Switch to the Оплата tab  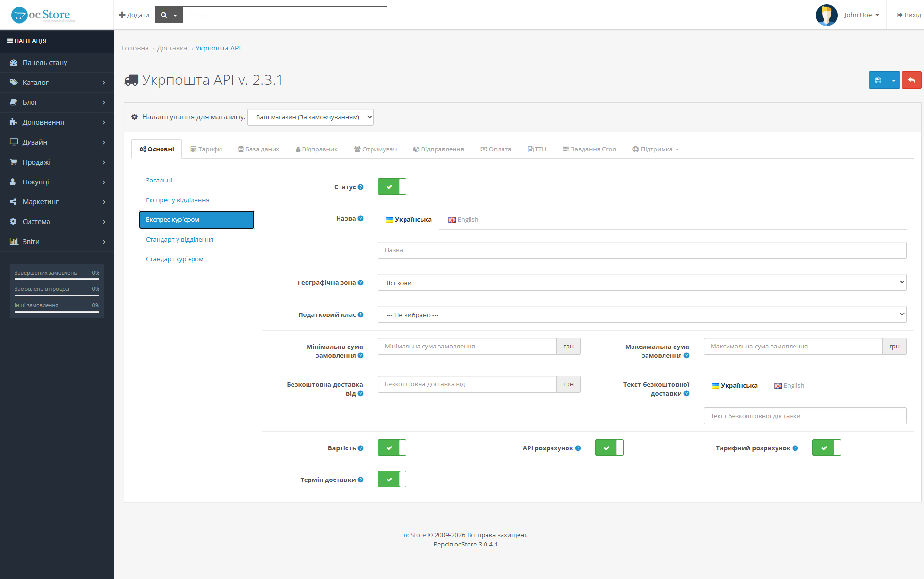point(496,149)
